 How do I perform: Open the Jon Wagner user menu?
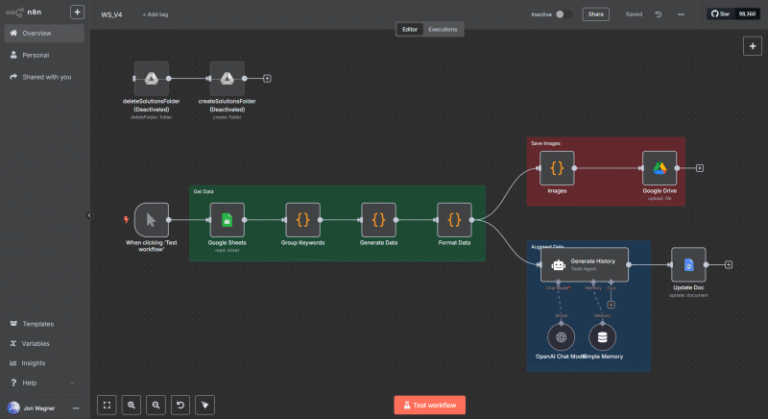click(x=75, y=408)
